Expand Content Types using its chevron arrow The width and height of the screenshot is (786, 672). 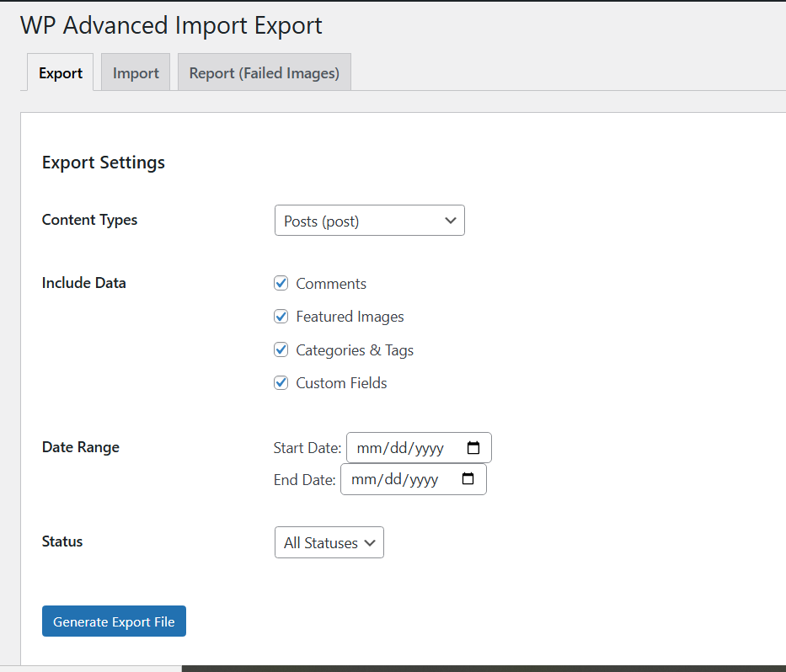[450, 220]
